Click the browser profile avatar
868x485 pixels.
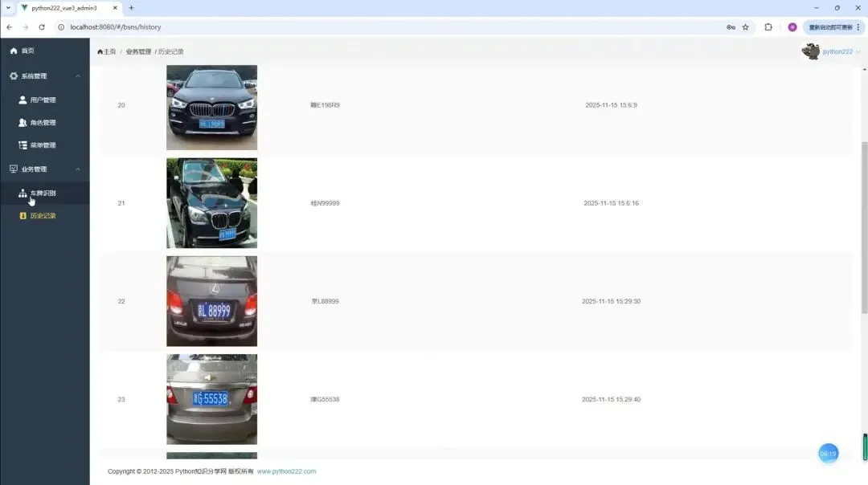click(x=792, y=27)
